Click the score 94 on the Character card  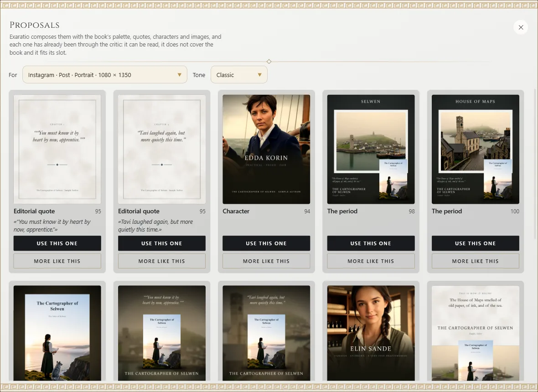307,211
